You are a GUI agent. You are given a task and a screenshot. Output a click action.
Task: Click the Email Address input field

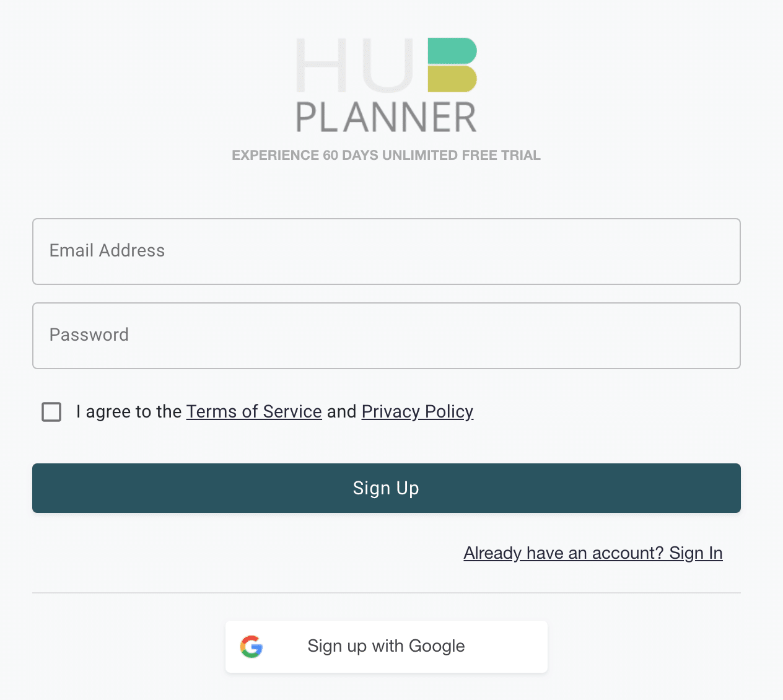click(x=386, y=252)
